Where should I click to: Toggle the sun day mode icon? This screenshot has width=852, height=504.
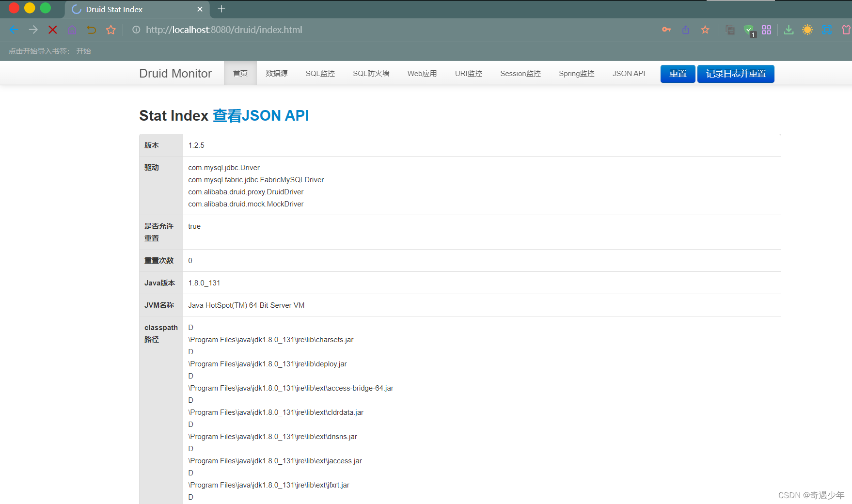(807, 30)
